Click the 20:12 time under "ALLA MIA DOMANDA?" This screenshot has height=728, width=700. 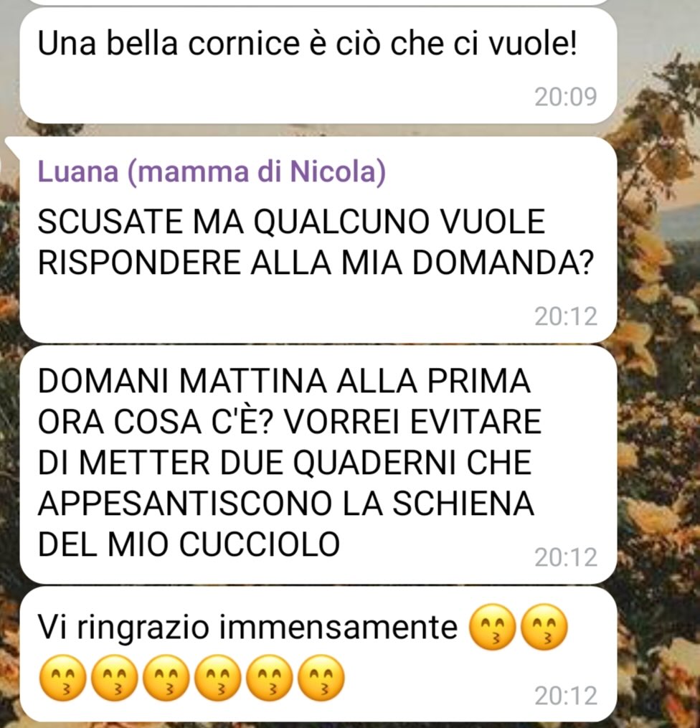565,316
